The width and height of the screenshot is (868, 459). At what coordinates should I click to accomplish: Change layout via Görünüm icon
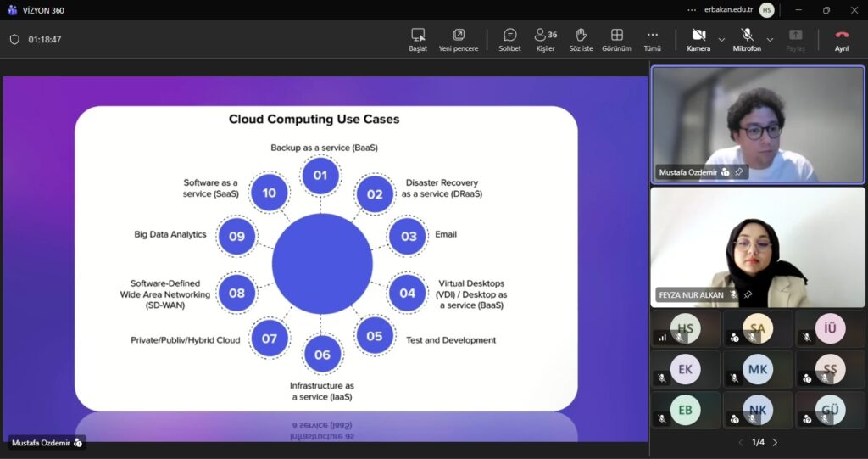[x=616, y=35]
